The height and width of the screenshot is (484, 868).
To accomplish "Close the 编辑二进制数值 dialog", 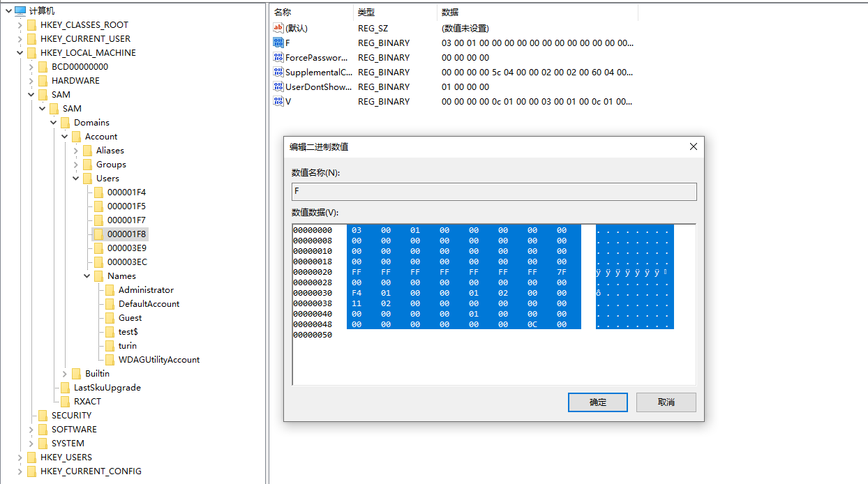I will 693,146.
